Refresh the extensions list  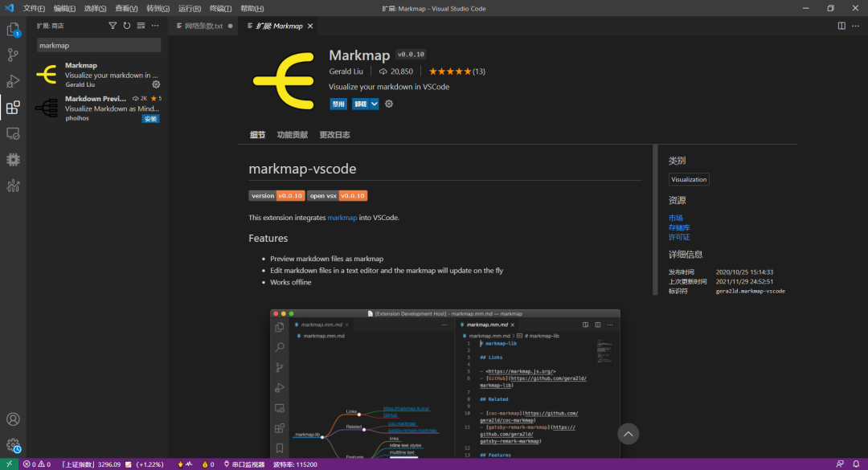click(127, 26)
